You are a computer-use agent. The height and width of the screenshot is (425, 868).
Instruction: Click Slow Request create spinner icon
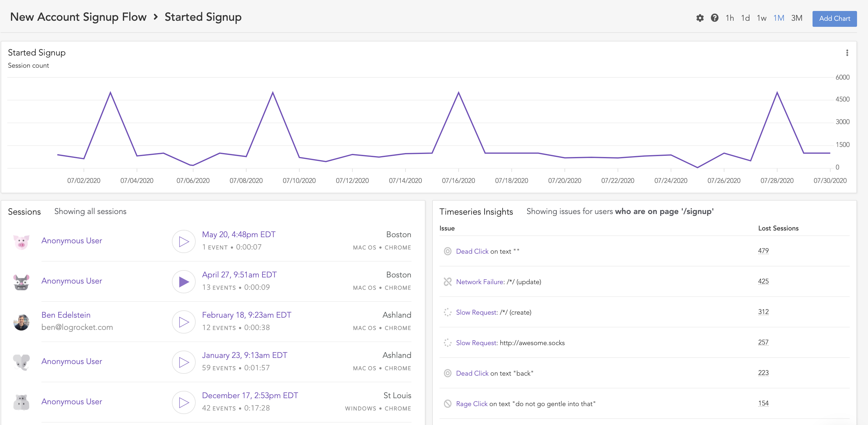(447, 312)
